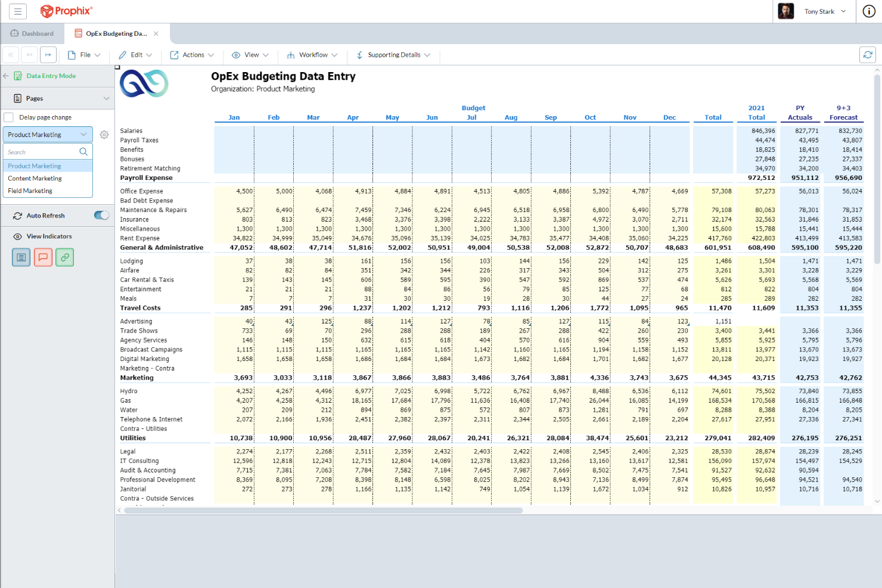
Task: Select the red comments view indicator icon
Action: [x=43, y=257]
